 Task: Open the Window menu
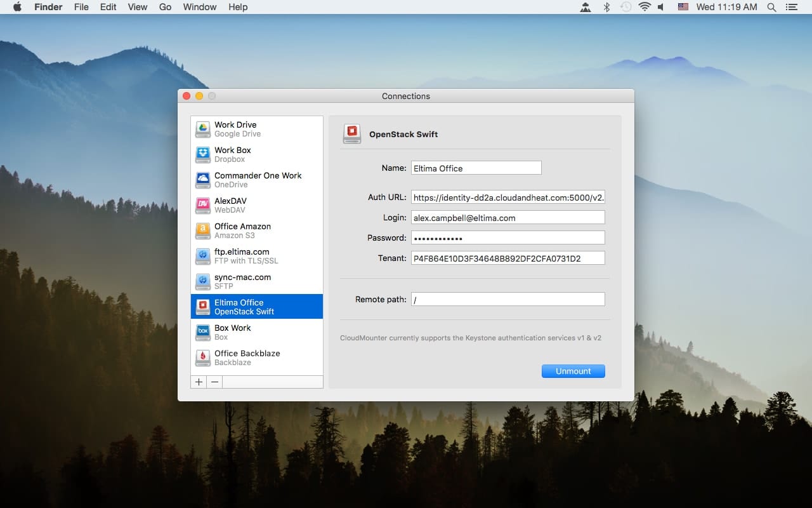pos(200,7)
